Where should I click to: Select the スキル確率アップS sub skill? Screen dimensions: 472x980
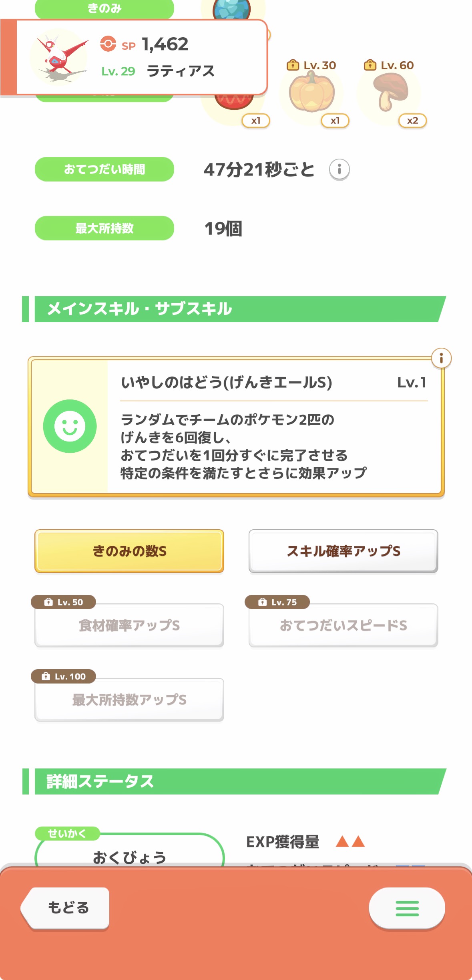tap(343, 551)
